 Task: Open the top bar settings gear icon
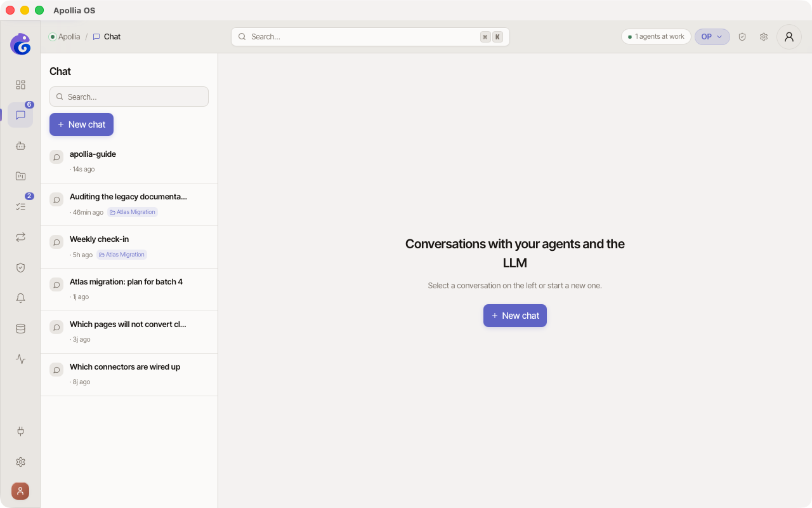pos(764,37)
